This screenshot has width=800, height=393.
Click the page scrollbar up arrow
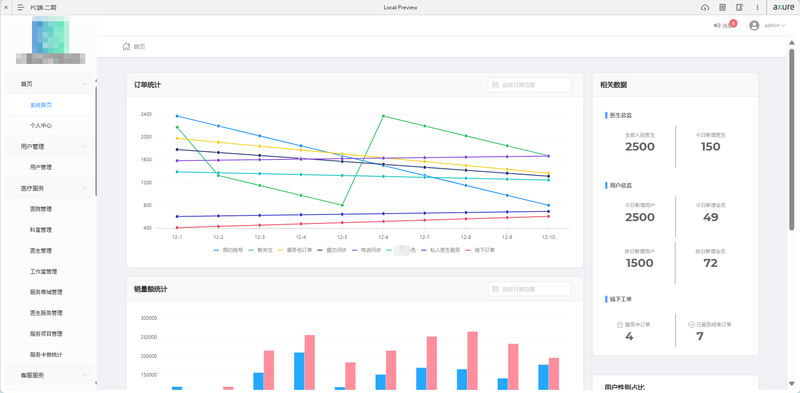click(791, 43)
